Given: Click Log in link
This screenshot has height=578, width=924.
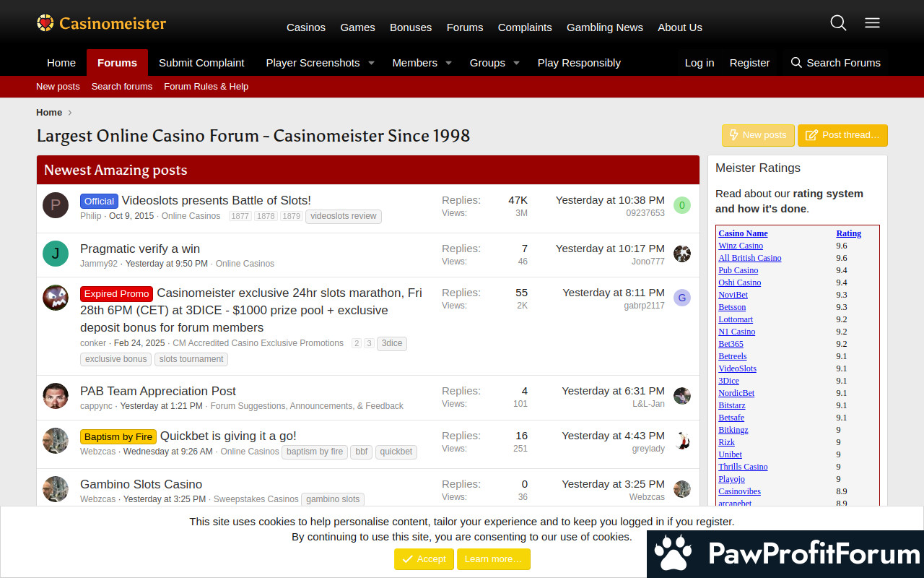Looking at the screenshot, I should pos(699,63).
